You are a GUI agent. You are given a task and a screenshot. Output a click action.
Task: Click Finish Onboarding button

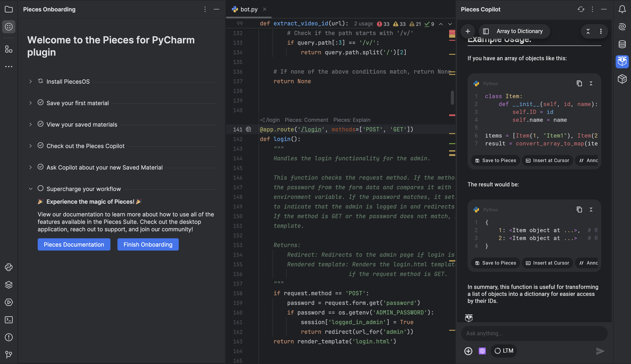coord(148,244)
